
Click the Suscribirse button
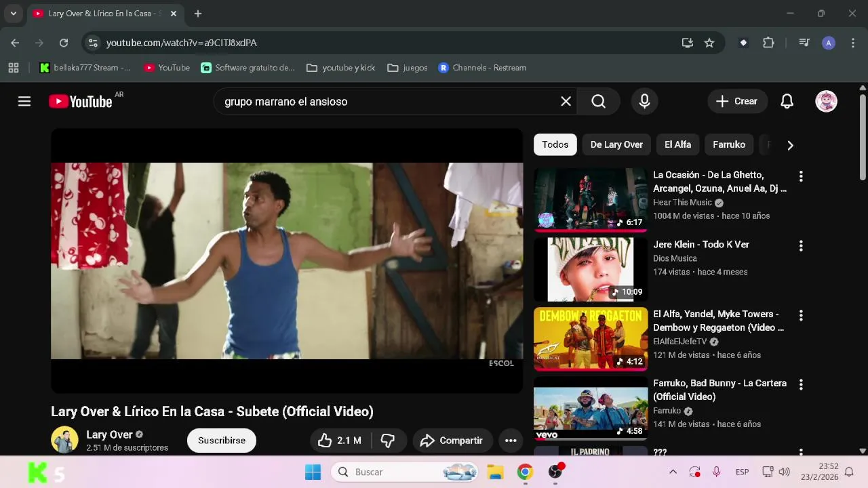222,441
